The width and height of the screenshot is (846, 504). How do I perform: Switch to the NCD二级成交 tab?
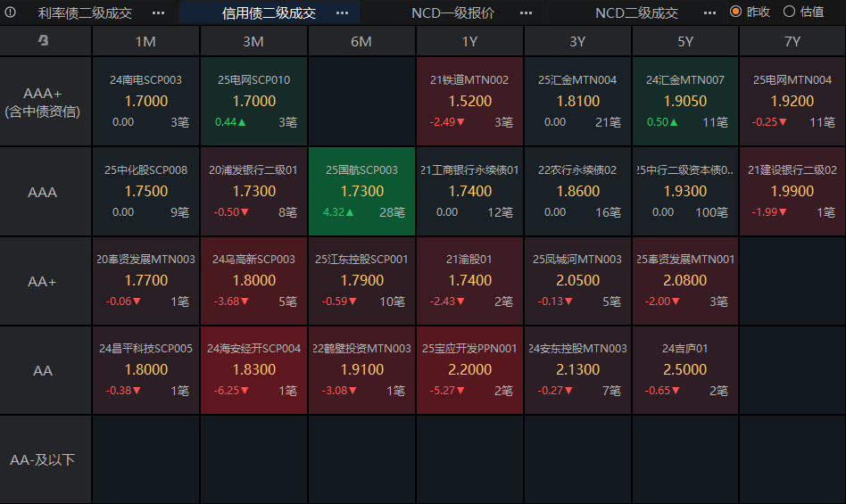pyautogui.click(x=636, y=13)
